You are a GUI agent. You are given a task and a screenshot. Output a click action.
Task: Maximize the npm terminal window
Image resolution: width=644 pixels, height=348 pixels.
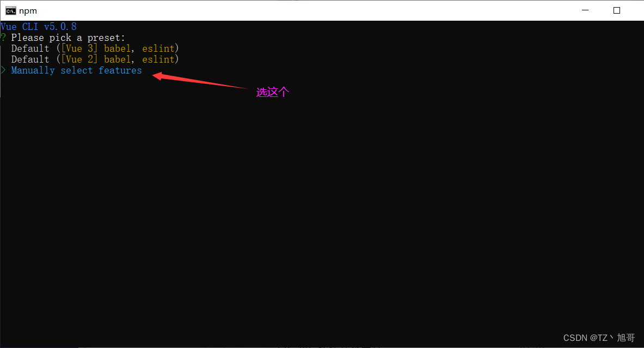click(616, 10)
